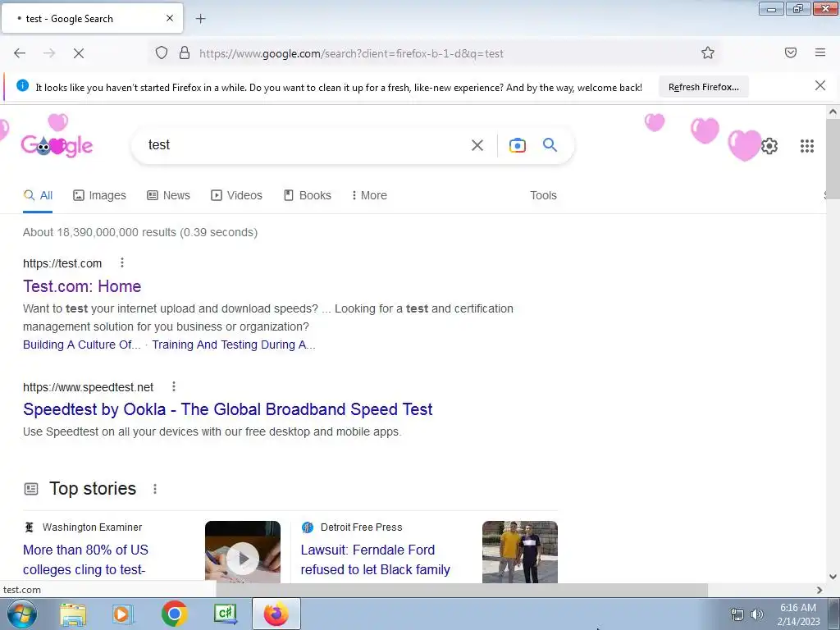
Task: Stop loading the page with the X button
Action: click(x=78, y=53)
